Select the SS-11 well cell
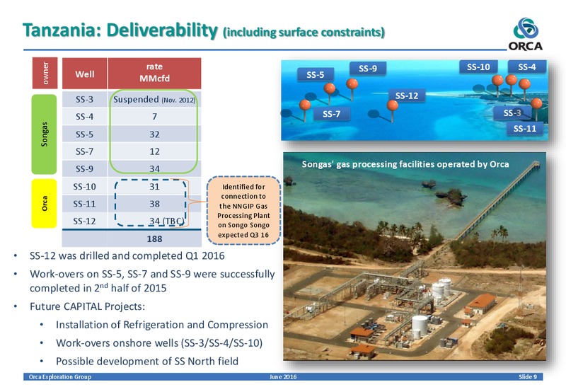 (84, 204)
